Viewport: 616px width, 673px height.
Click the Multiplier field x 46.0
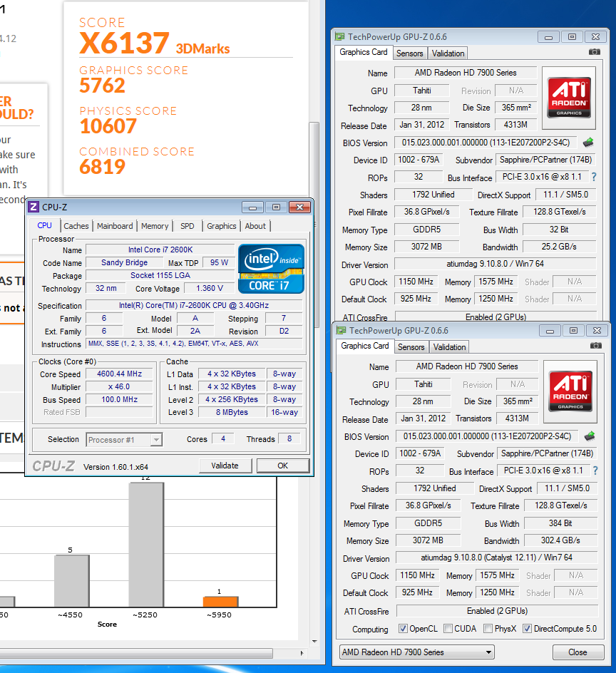pyautogui.click(x=119, y=386)
